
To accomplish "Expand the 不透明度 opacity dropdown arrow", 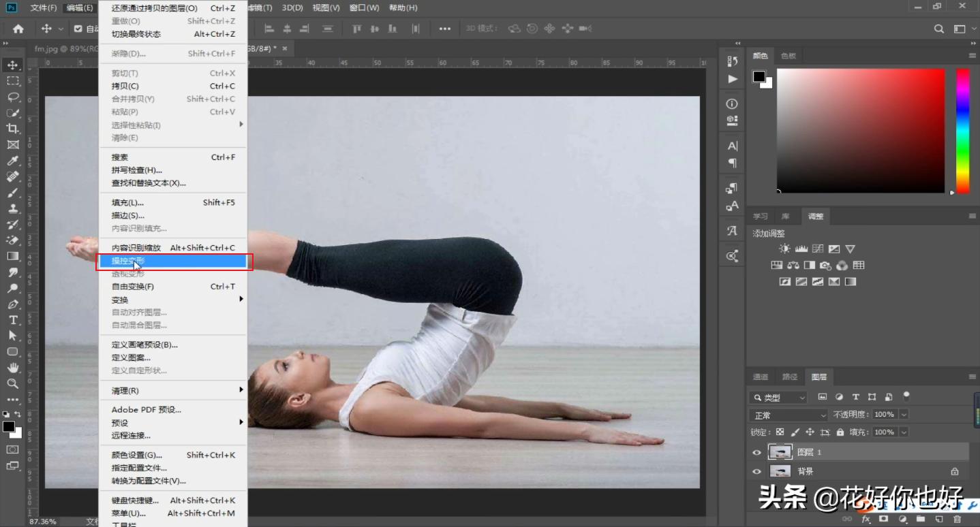I will (x=904, y=415).
